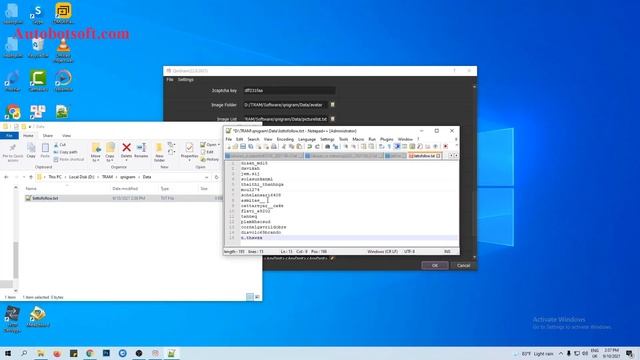Image resolution: width=640 pixels, height=360 pixels.
Task: Switch Explorer to details view toggle
Action: click(250, 297)
